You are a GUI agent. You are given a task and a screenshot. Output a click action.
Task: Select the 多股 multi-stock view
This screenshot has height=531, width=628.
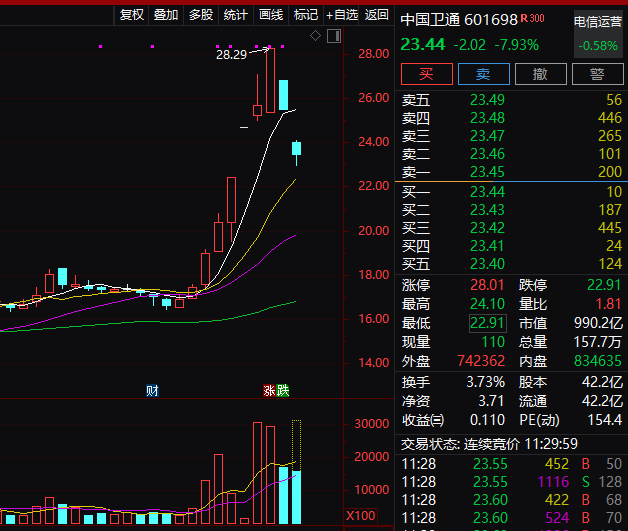click(x=201, y=14)
